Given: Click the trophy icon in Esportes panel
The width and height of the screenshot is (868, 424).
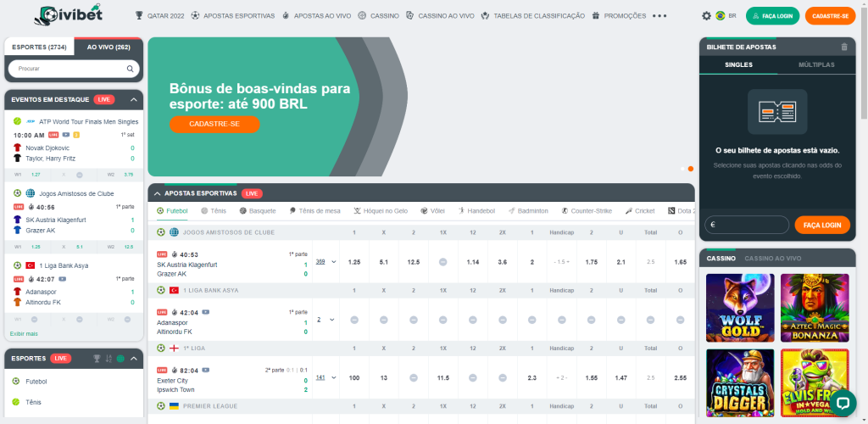Looking at the screenshot, I should tap(97, 359).
